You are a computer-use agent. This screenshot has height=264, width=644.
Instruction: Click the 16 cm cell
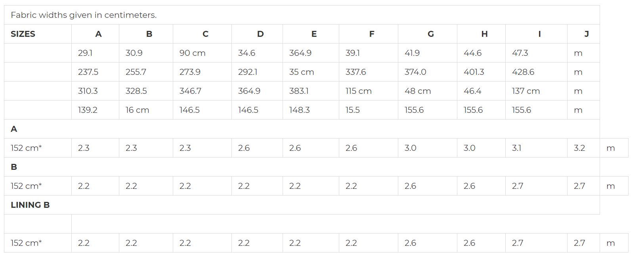click(137, 110)
